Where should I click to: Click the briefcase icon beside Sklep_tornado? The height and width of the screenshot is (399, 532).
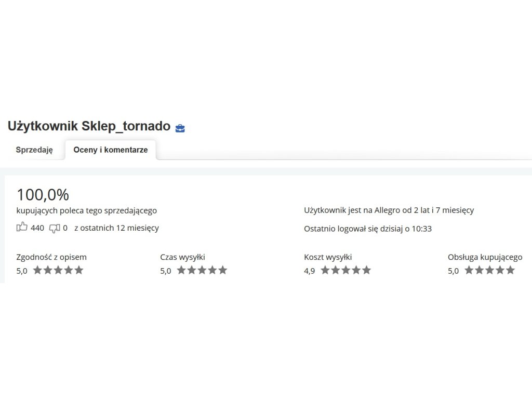pos(180,128)
